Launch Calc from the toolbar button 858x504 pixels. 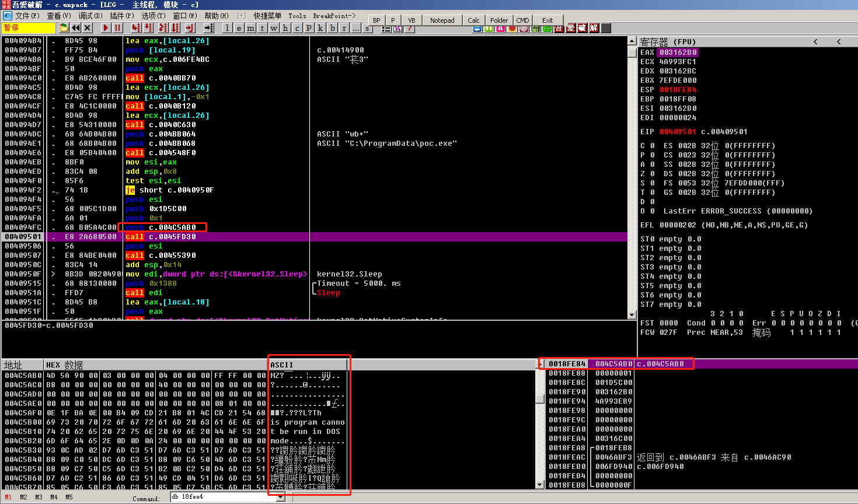point(474,20)
